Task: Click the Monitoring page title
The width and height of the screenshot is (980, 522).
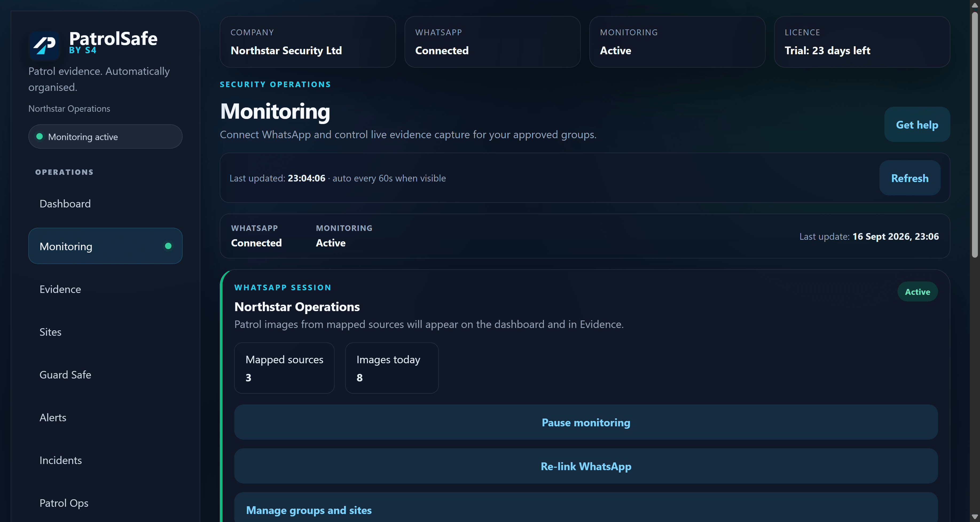Action: pos(275,111)
